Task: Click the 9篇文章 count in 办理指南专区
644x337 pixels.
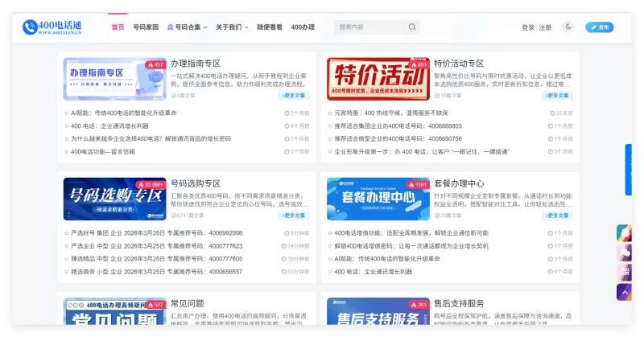Action: coord(184,95)
